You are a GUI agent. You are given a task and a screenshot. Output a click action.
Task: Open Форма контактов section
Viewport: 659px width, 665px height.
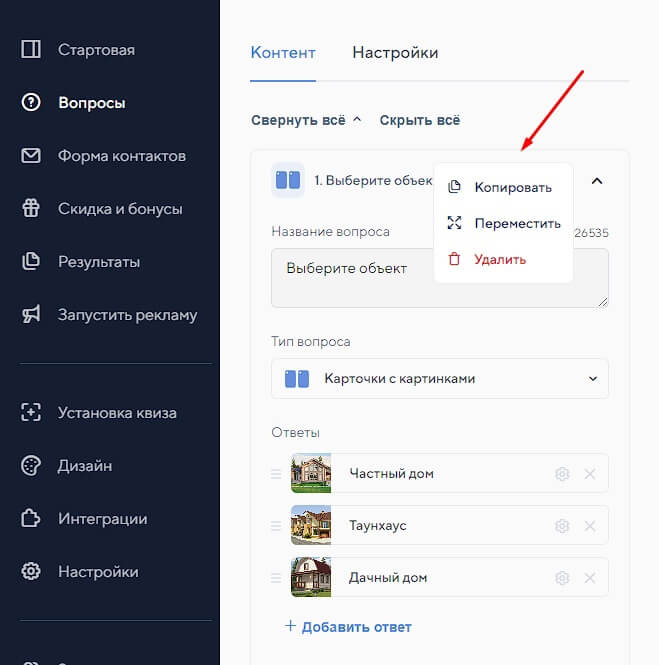click(122, 156)
